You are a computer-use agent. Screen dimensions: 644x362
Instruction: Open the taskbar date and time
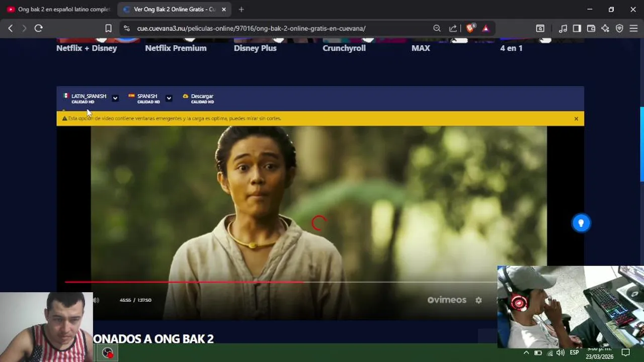pyautogui.click(x=599, y=353)
